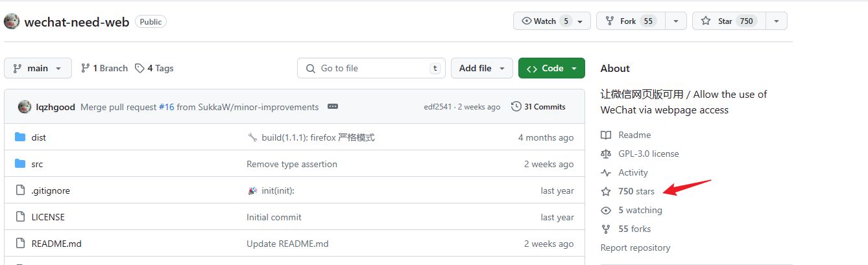Expand the main branch selector
This screenshot has width=868, height=265.
coord(38,68)
